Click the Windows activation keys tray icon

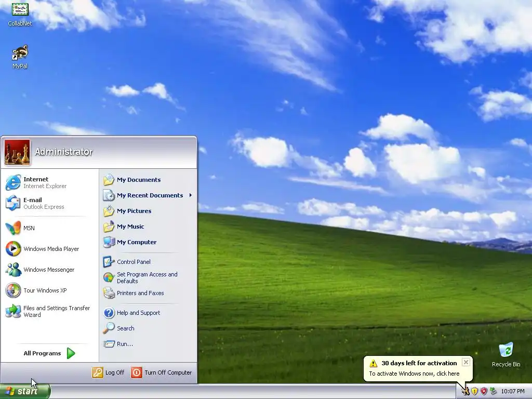pos(465,392)
